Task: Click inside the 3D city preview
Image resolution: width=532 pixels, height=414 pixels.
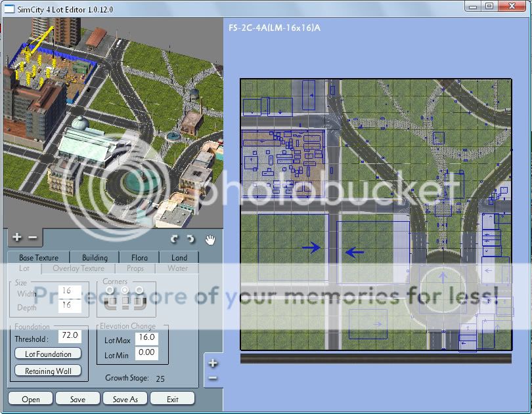Action: [x=113, y=123]
